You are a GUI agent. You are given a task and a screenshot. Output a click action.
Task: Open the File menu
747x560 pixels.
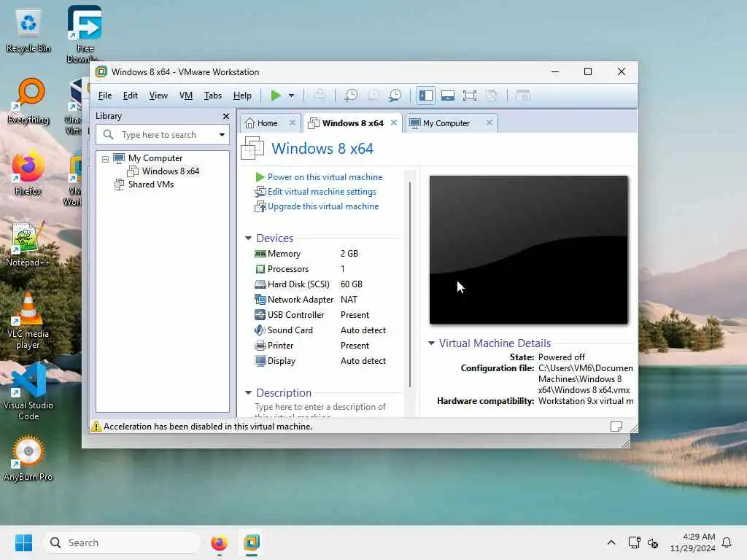point(105,96)
